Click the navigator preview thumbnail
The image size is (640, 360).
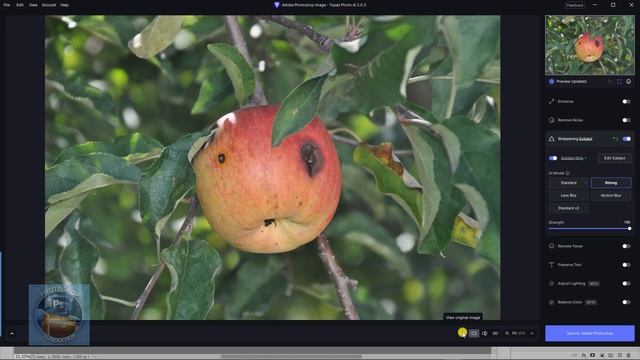tap(590, 45)
